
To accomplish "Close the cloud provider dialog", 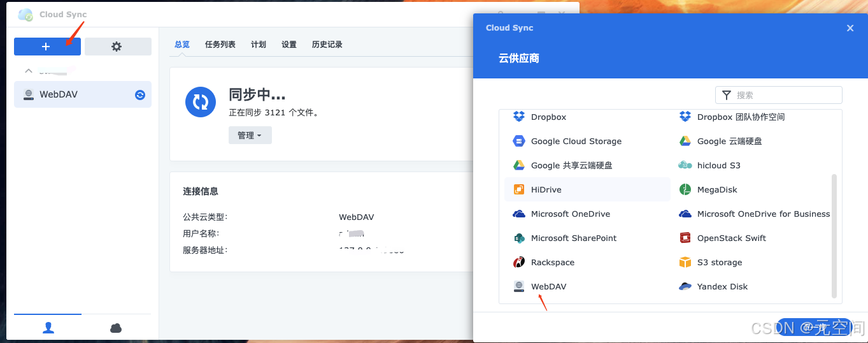I will click(x=850, y=28).
